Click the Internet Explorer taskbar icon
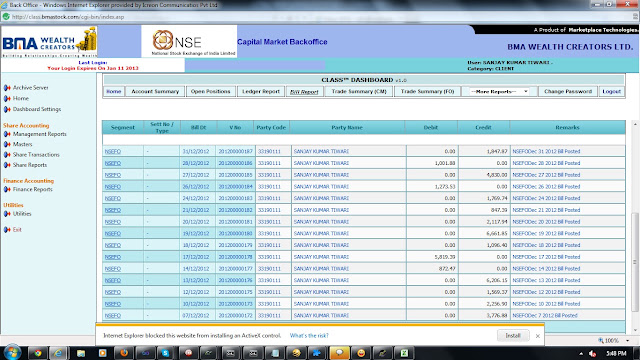 58,353
